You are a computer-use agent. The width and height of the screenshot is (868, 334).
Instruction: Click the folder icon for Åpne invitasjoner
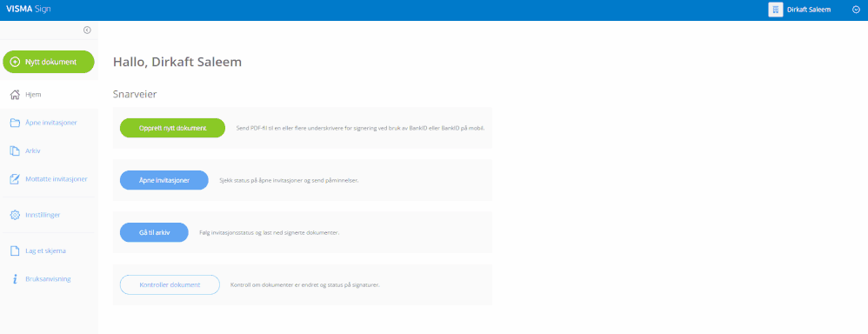(16, 123)
